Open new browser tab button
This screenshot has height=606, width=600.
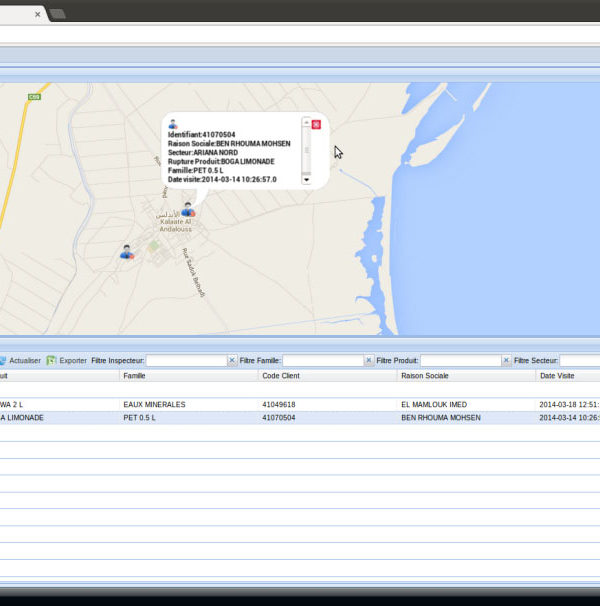(x=57, y=14)
